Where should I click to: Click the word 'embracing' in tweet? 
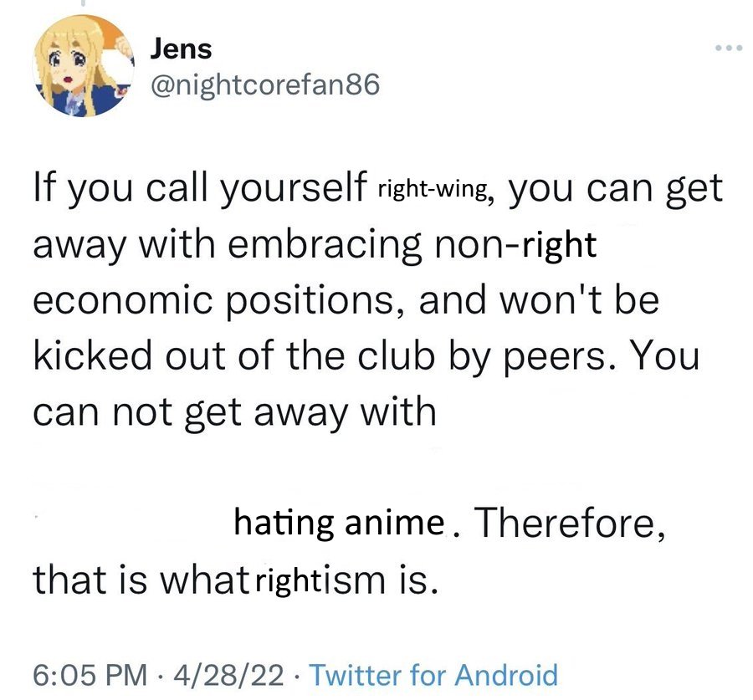pos(325,246)
